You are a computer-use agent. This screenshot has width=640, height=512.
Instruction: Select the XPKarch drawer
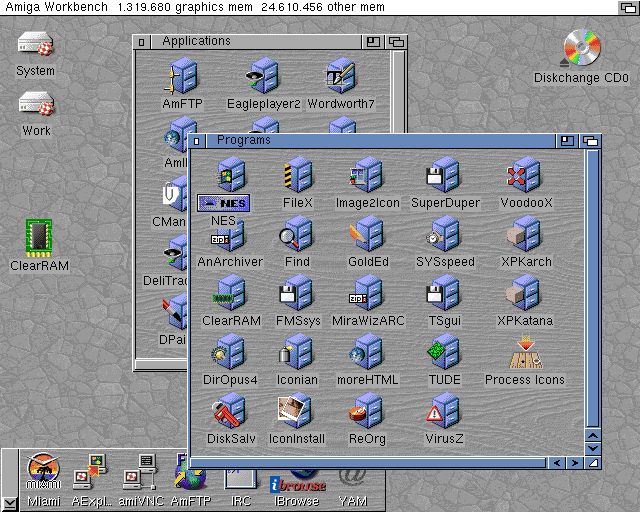coord(525,234)
